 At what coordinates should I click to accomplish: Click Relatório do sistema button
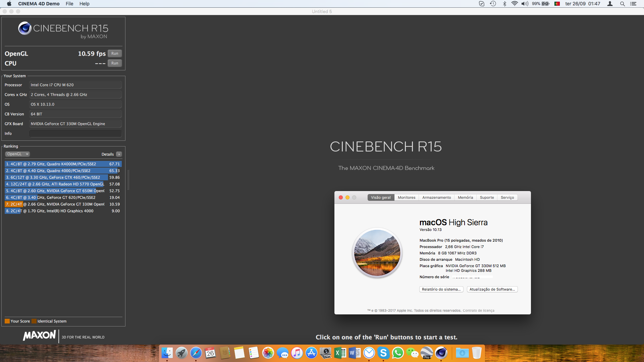click(441, 289)
